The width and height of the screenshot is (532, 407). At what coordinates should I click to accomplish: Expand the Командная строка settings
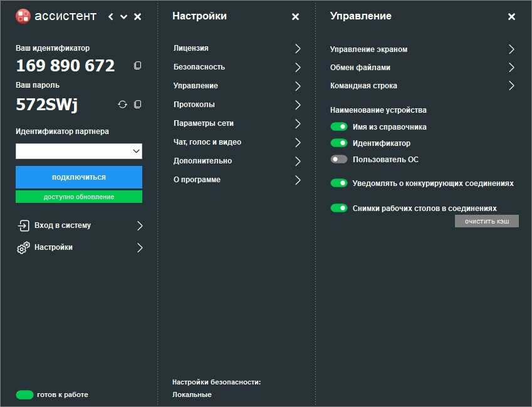(422, 85)
